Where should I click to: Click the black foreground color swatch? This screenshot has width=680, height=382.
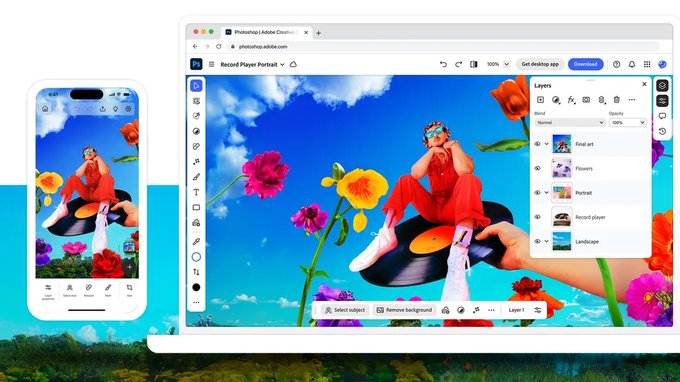(x=196, y=287)
